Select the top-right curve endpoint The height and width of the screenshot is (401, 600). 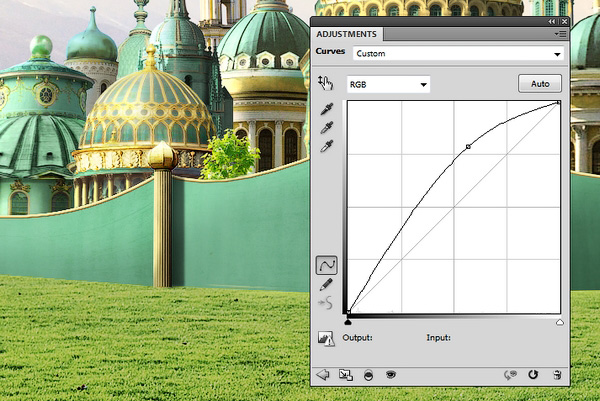pos(559,103)
